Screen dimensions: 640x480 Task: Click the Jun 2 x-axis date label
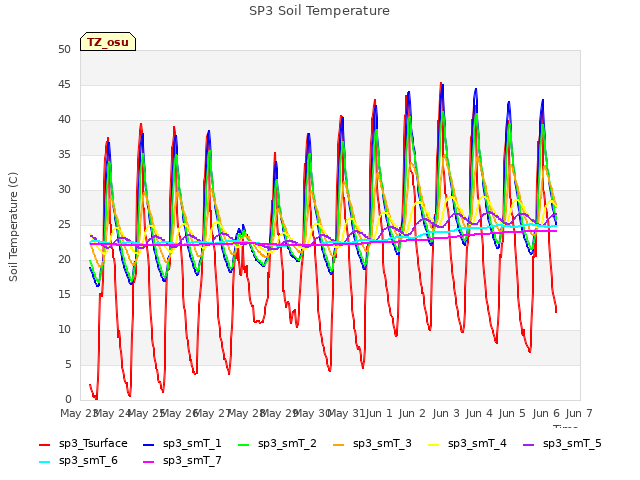tap(412, 413)
